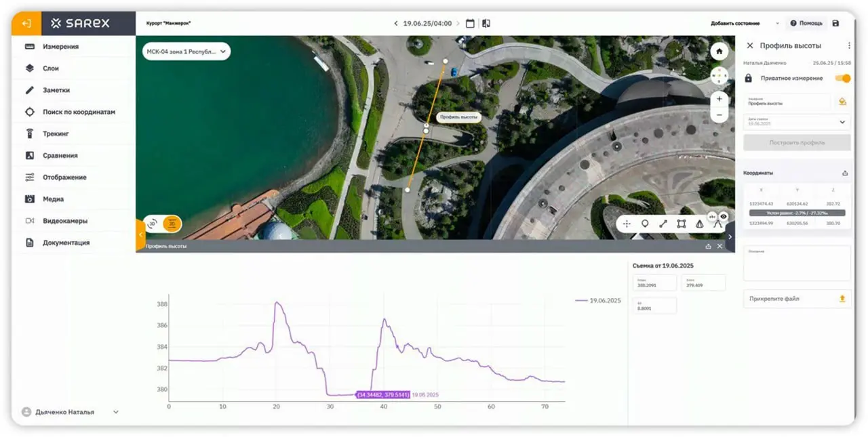Click the compare-view icon beside the calendar
868x437 pixels.
point(486,23)
